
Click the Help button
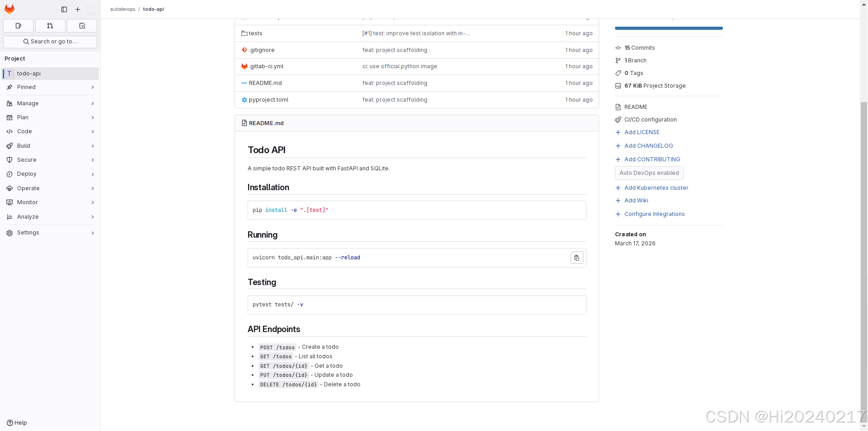[x=17, y=423]
